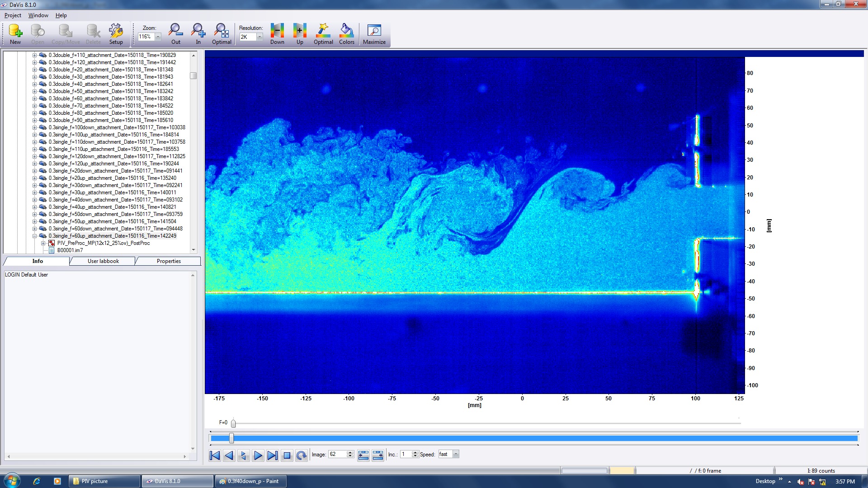This screenshot has width=868, height=488.
Task: Zoom Out of the image
Action: click(x=175, y=33)
